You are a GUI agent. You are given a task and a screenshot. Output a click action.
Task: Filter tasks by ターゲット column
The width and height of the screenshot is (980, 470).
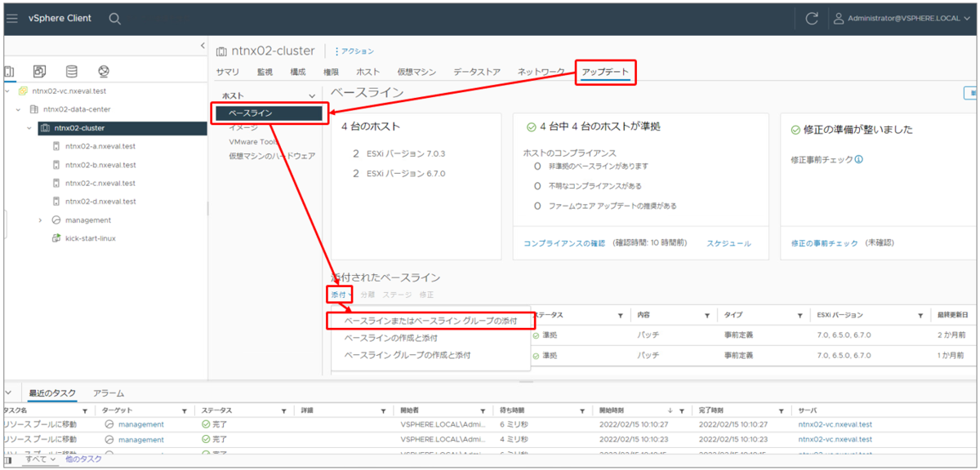click(x=185, y=410)
